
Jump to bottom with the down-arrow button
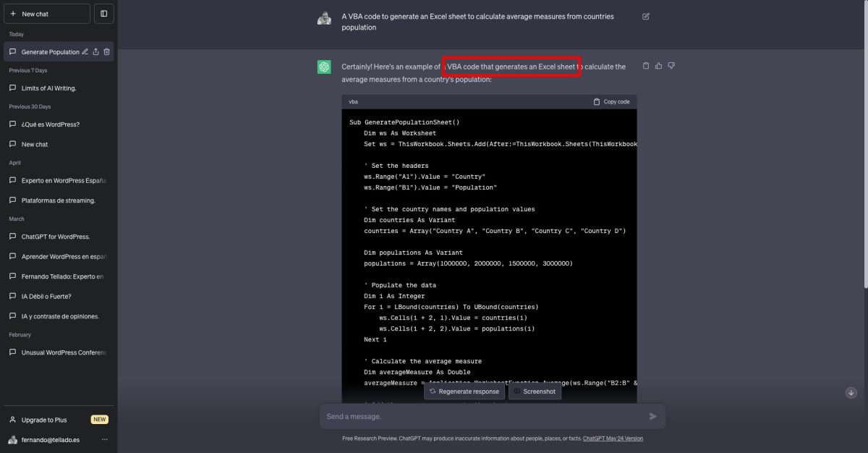click(851, 392)
